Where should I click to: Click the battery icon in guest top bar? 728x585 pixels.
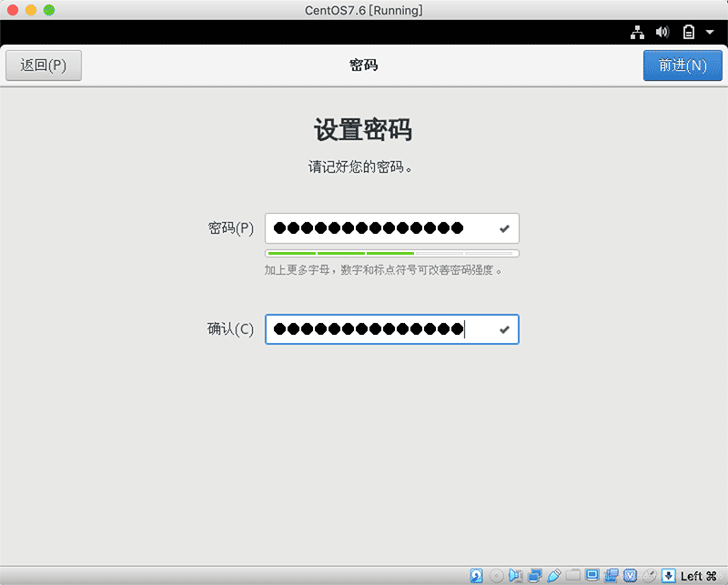point(688,32)
